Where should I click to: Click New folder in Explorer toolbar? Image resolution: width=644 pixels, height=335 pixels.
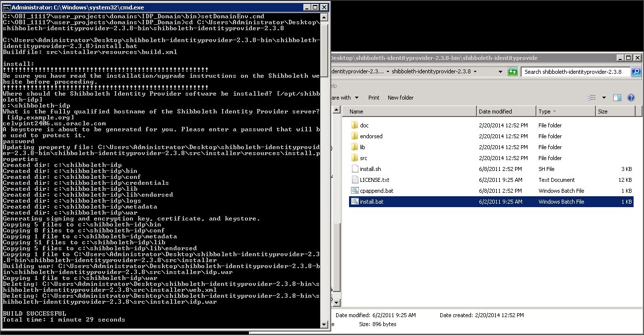(401, 98)
